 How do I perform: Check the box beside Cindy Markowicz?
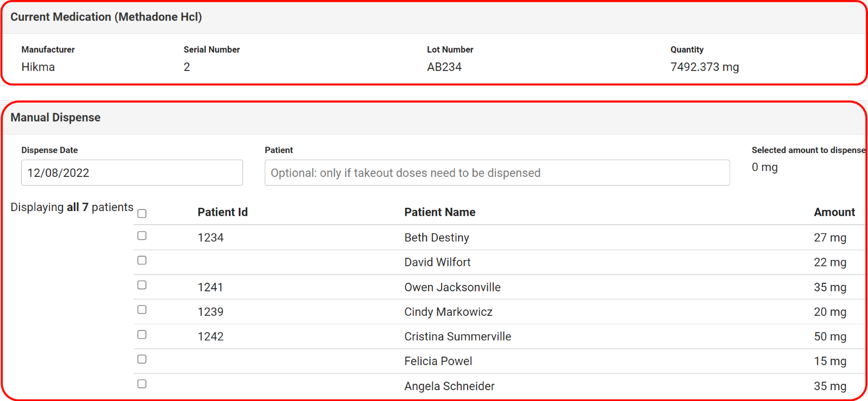[142, 310]
